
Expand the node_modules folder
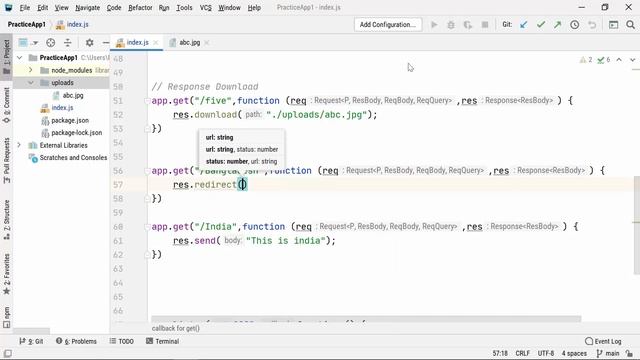(x=31, y=70)
